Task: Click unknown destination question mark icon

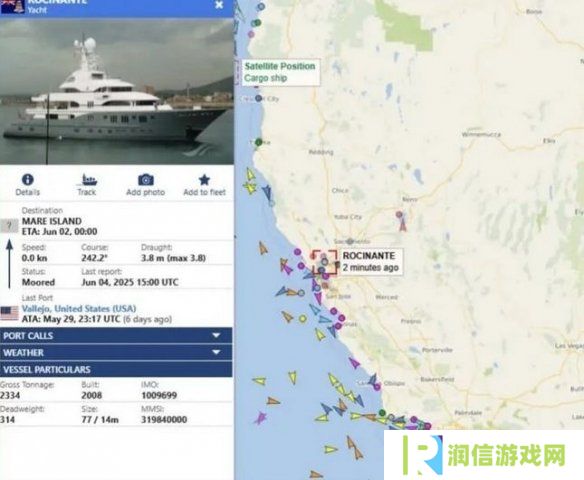Action: (9, 226)
